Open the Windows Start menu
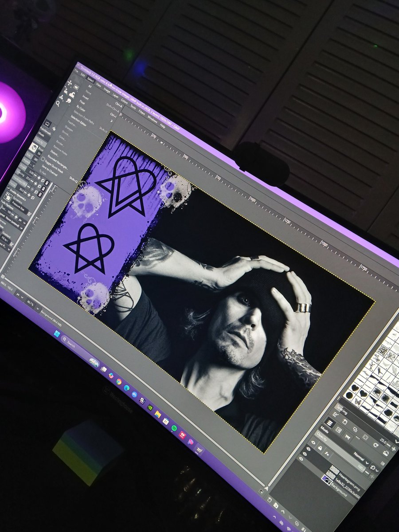 point(57,334)
